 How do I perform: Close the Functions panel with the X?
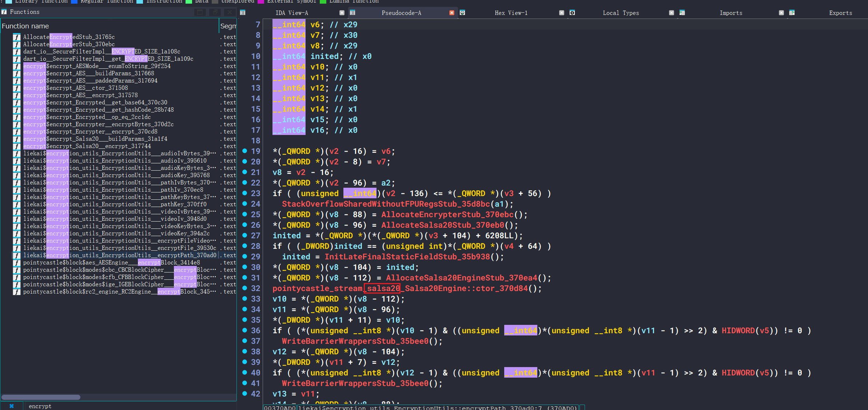click(230, 12)
